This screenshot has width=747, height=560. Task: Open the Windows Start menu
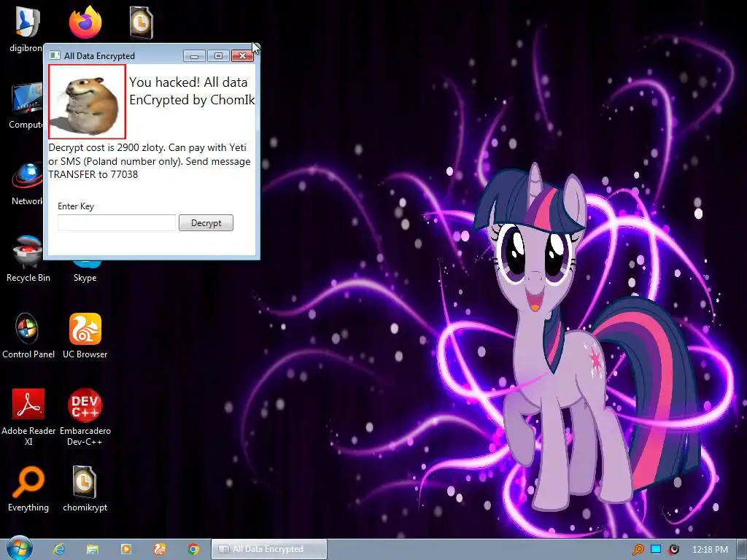[19, 548]
